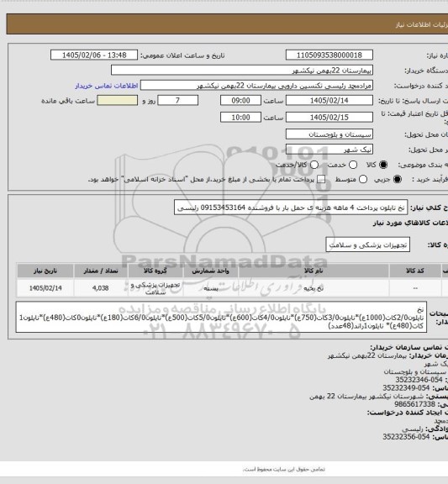Image resolution: width=448 pixels, height=484 pixels.
Task: Click the empty remaining hours field
Action: click(x=117, y=101)
